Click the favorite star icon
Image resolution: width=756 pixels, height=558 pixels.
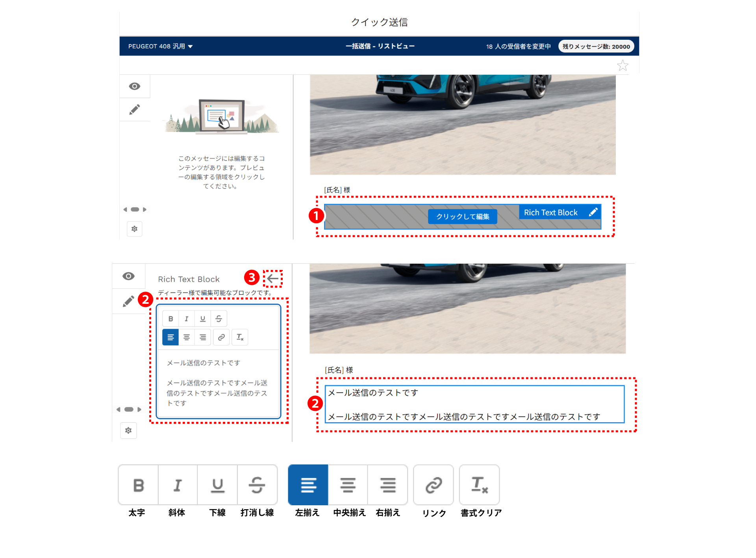pyautogui.click(x=622, y=65)
